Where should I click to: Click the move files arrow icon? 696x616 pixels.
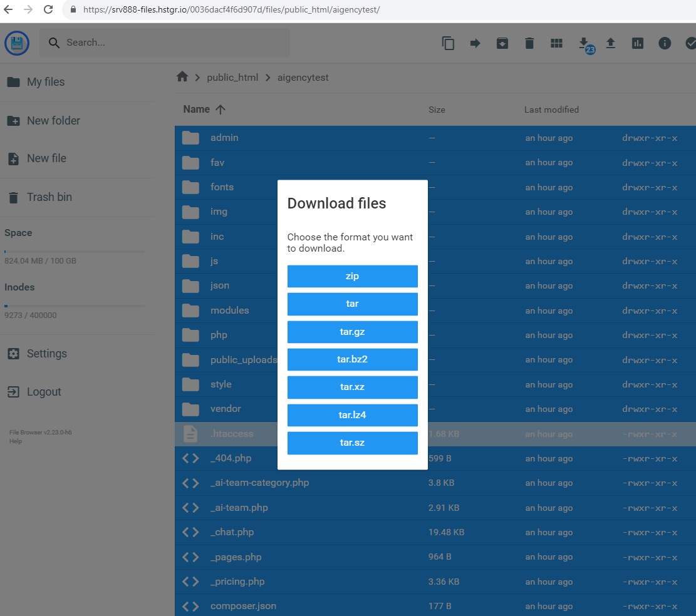(x=475, y=43)
